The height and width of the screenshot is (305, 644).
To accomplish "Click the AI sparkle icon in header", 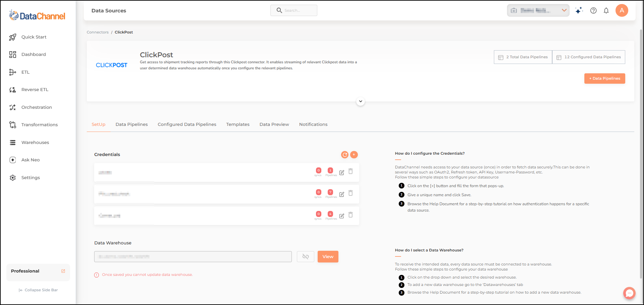I will tap(579, 10).
